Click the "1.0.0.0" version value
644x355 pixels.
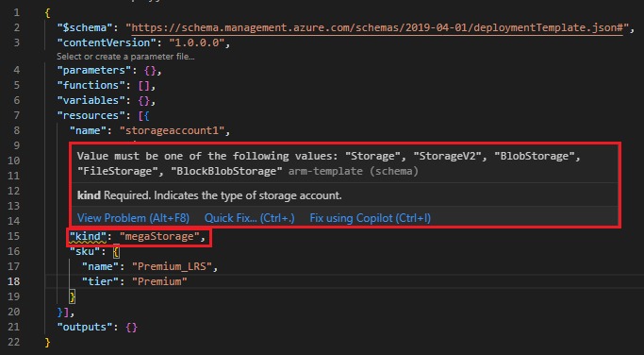(x=197, y=42)
